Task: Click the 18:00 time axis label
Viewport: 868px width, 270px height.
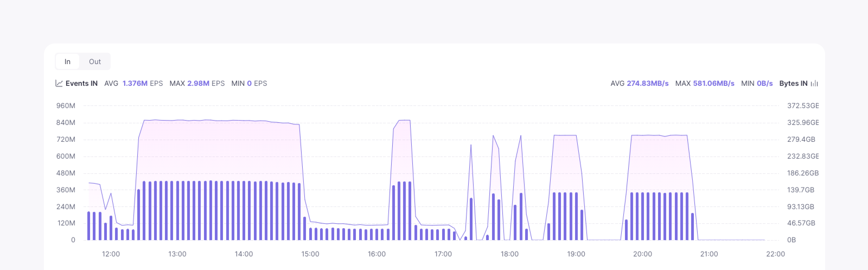Action: tap(509, 254)
